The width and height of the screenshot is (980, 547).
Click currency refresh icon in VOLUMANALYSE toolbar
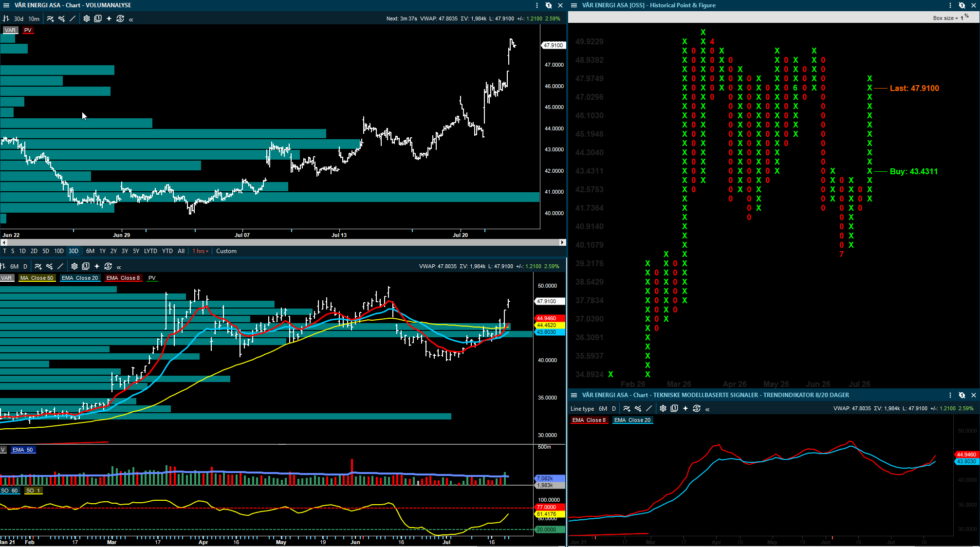click(x=120, y=18)
